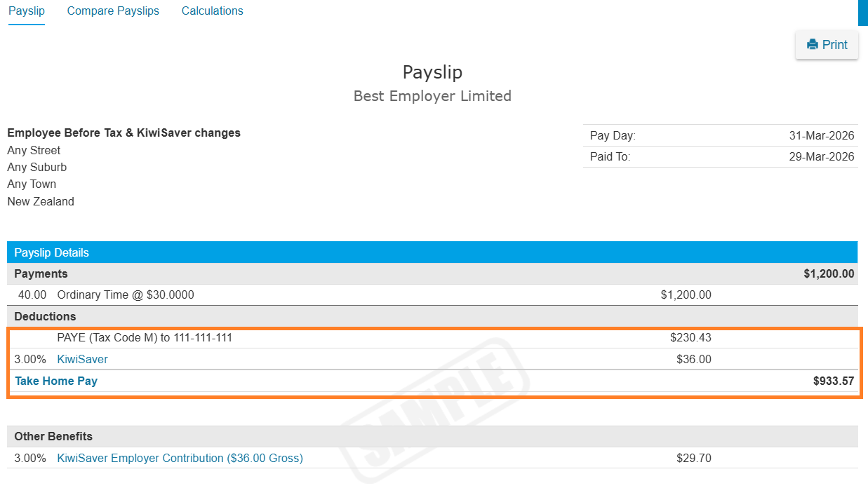Open the KiwiSaver deduction link
This screenshot has width=868, height=488.
tap(82, 359)
